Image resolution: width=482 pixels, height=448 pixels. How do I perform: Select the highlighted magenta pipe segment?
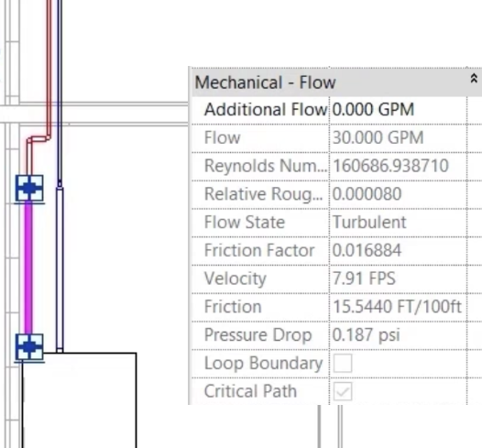click(28, 268)
